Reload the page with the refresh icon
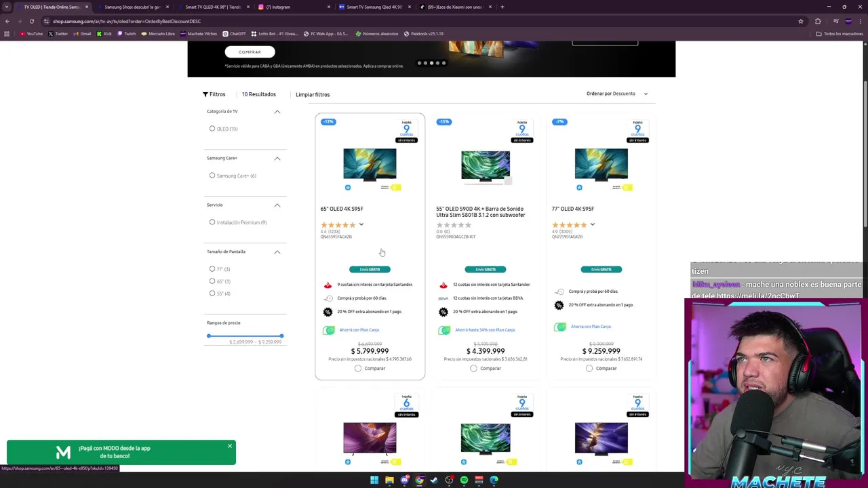 pos(31,21)
